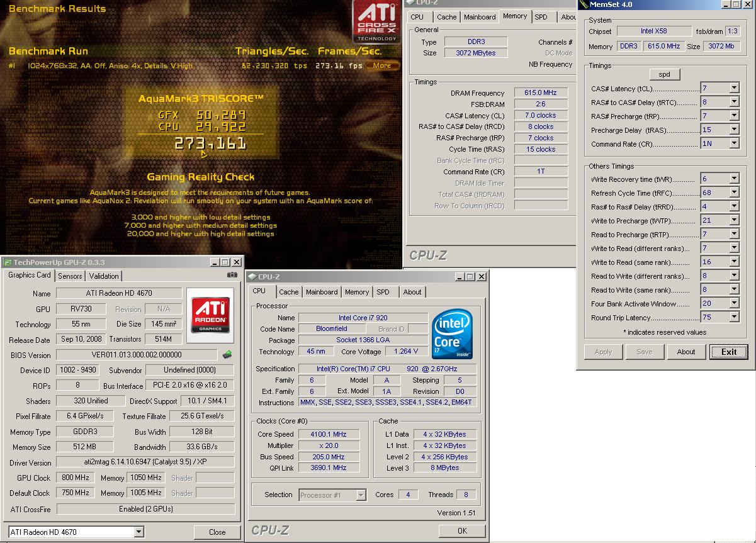The width and height of the screenshot is (756, 543).
Task: Click the Close button in GPU-Z
Action: click(217, 532)
